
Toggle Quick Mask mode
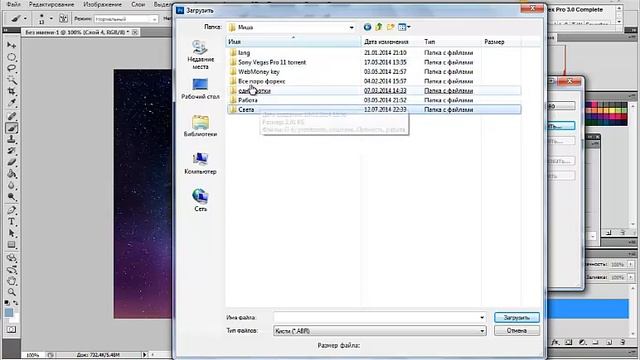coord(11,329)
